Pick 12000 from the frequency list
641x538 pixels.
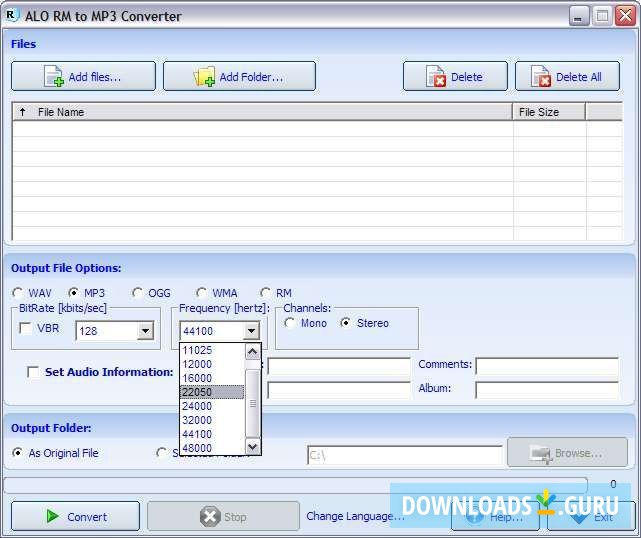tap(212, 364)
